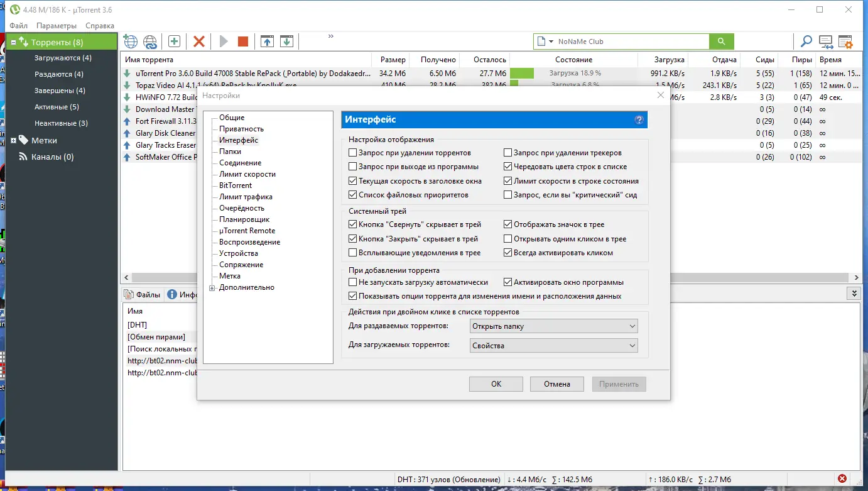Viewport: 868px width, 491px height.
Task: Open "Для загружаемых торрентов" dropdown
Action: click(x=554, y=345)
